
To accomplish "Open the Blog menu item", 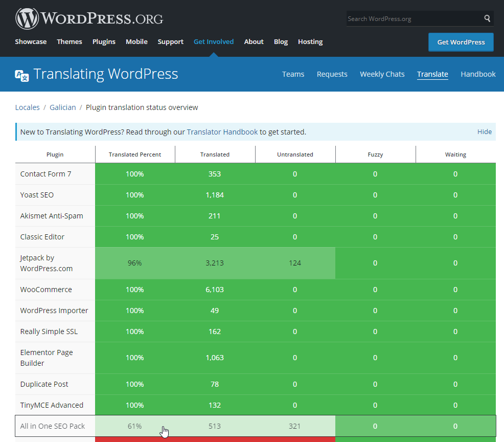I will (x=281, y=42).
